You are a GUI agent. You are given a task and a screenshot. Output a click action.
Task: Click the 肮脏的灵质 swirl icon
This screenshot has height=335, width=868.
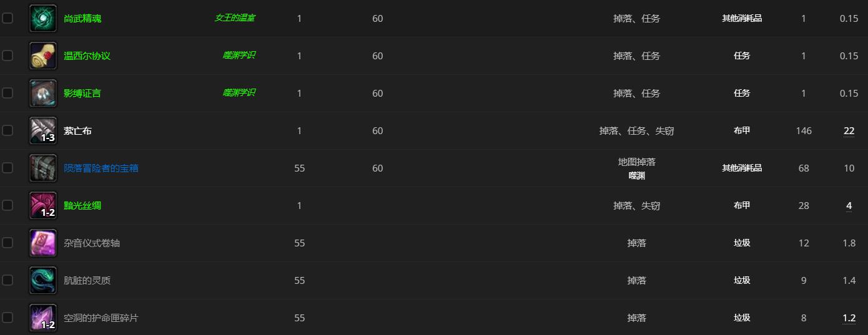(43, 280)
